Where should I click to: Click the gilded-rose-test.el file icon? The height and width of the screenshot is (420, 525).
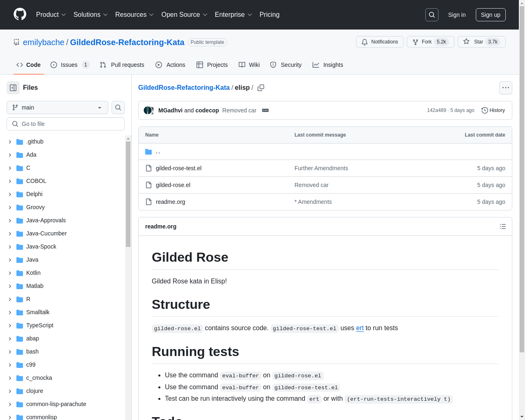(x=149, y=168)
